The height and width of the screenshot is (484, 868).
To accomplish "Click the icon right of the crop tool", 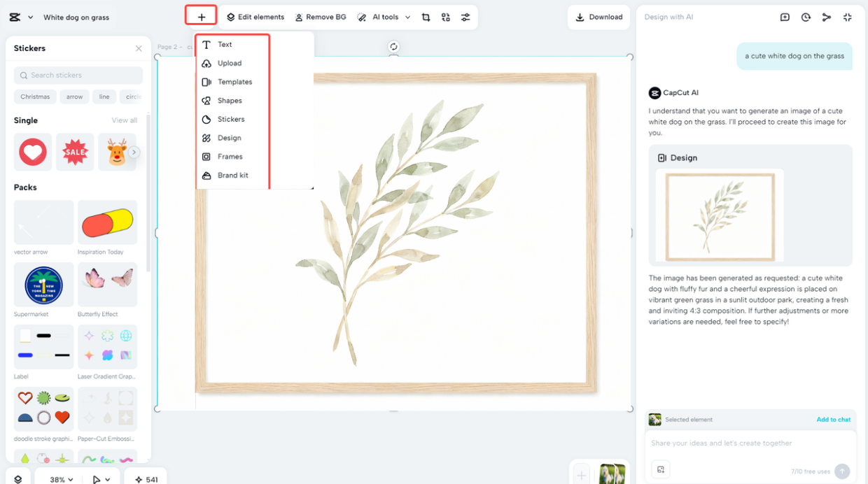I will coord(446,17).
